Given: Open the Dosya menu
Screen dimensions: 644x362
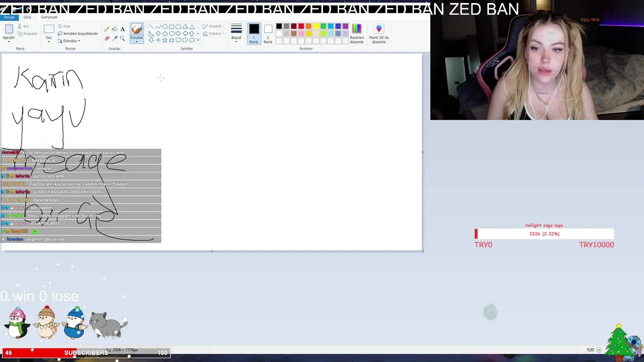Looking at the screenshot, I should [x=9, y=17].
